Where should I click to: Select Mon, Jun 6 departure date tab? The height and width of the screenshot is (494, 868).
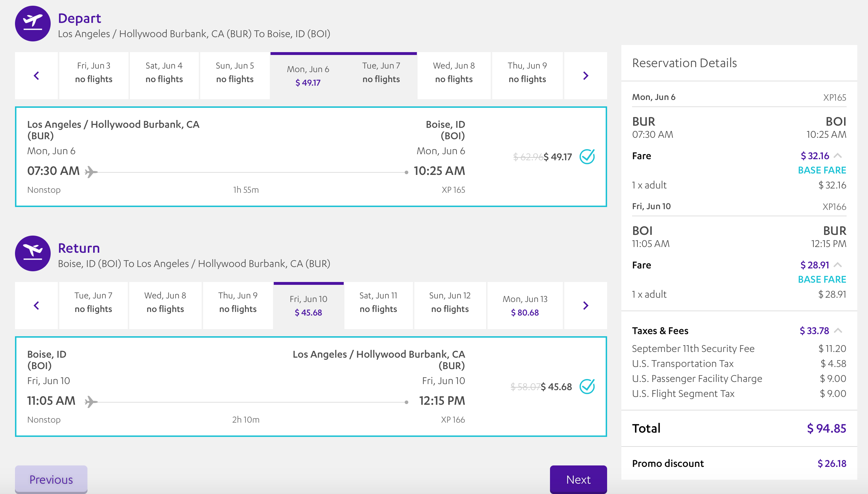click(308, 76)
